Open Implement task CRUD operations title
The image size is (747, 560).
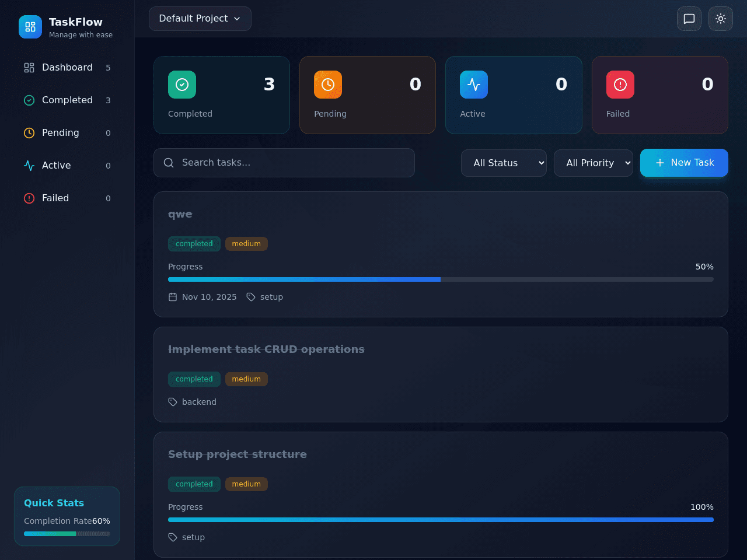point(266,349)
